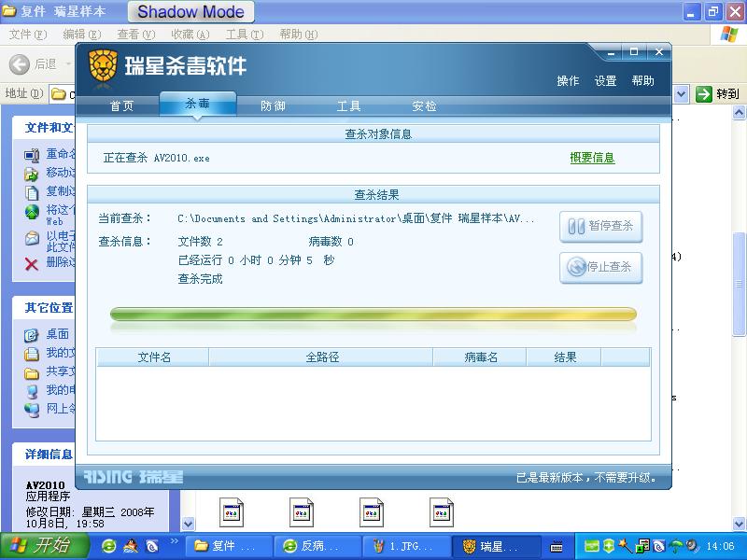Click Explorer vertical scrollbar down arrow
747x560 pixels.
click(739, 524)
